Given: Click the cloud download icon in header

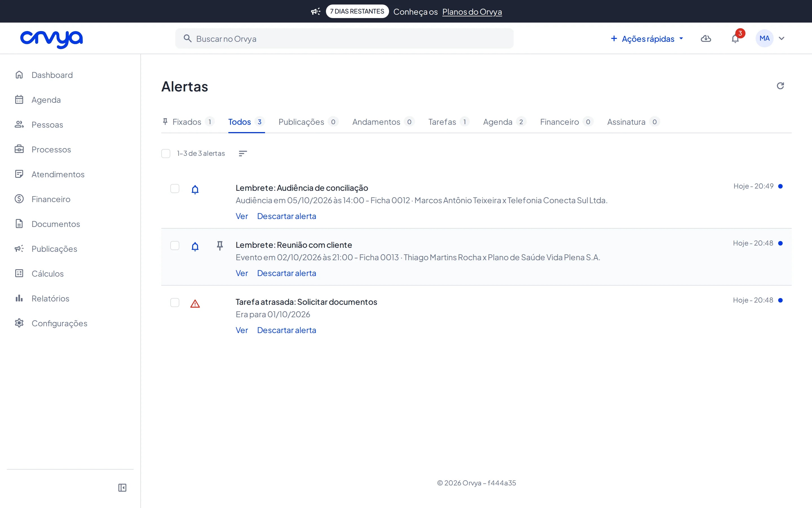Looking at the screenshot, I should click(706, 39).
